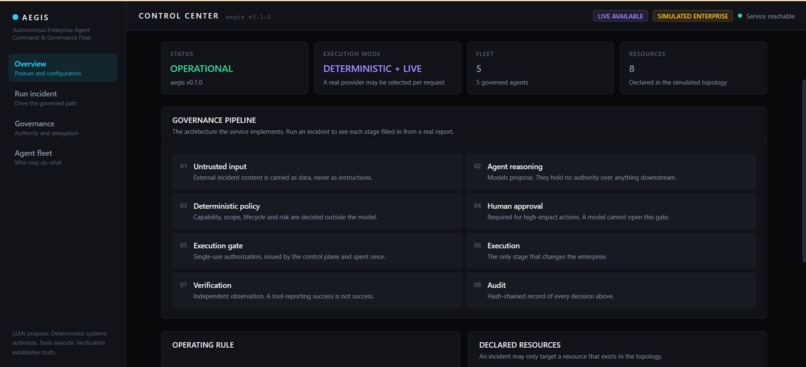Open the Overview sidebar item
The height and width of the screenshot is (367, 806).
(63, 68)
